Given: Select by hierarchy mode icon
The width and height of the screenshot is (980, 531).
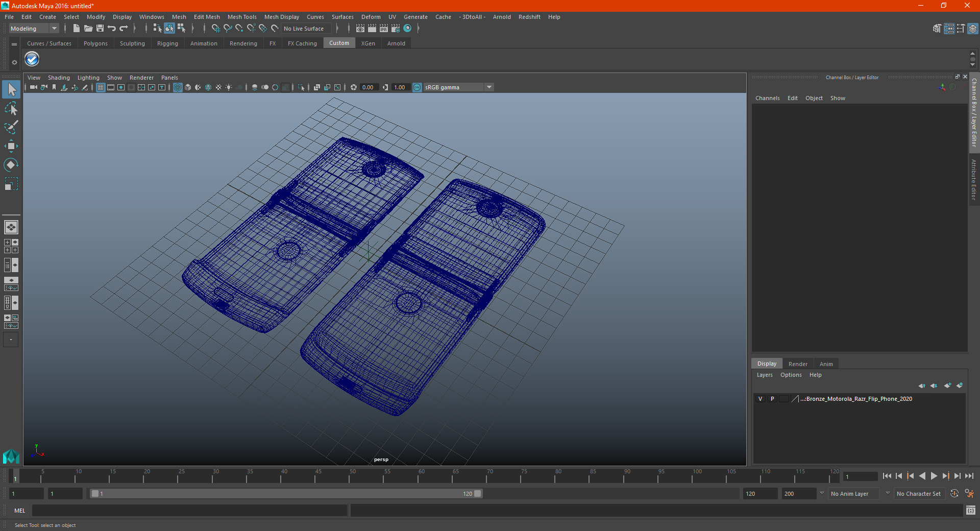Looking at the screenshot, I should point(157,29).
